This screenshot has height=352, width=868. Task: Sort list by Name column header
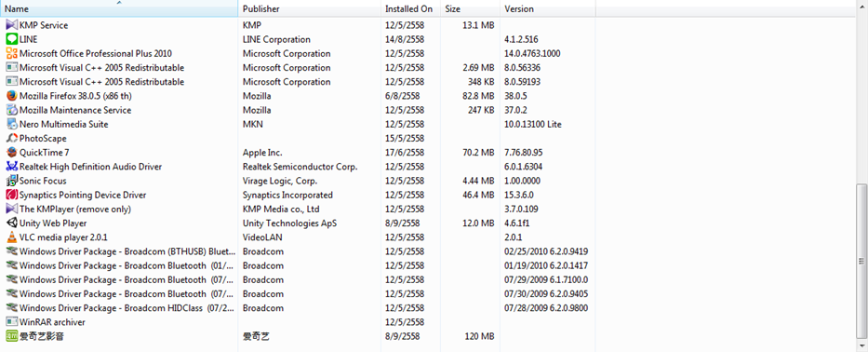click(x=119, y=9)
